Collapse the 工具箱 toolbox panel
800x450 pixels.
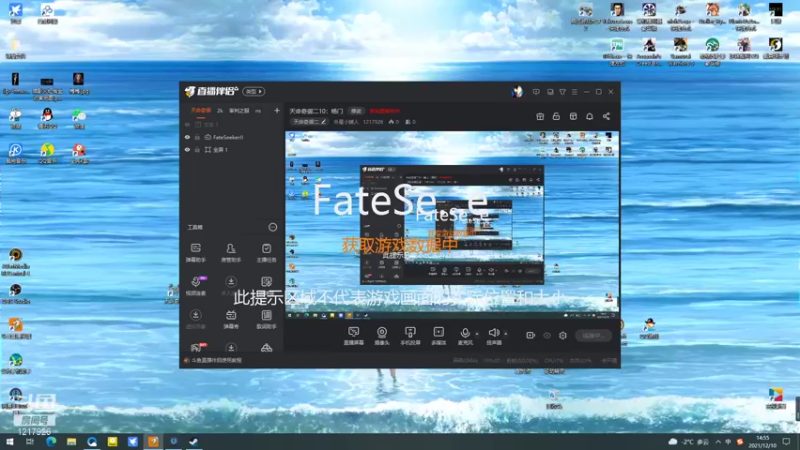[273, 227]
